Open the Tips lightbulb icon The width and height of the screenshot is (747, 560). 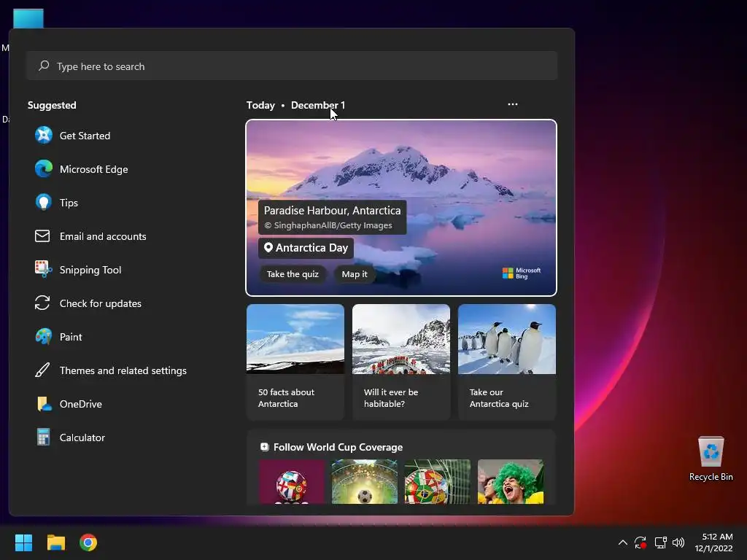point(43,203)
